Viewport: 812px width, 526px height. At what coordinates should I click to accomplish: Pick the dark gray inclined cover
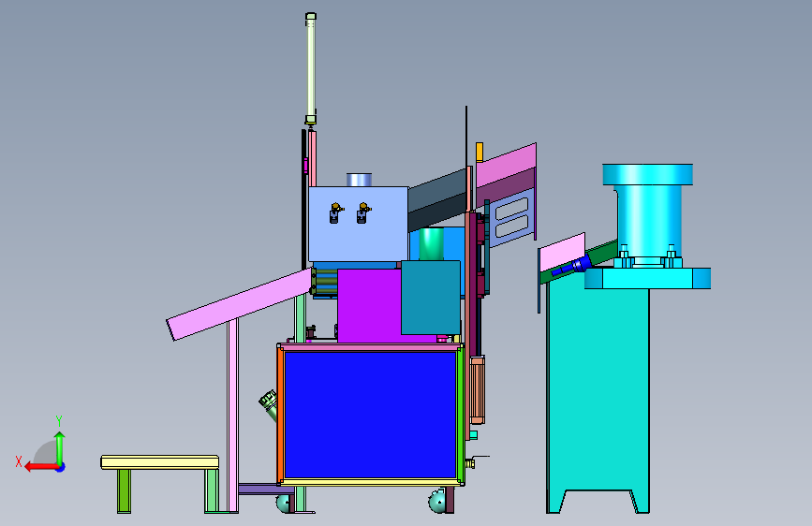pyautogui.click(x=436, y=200)
